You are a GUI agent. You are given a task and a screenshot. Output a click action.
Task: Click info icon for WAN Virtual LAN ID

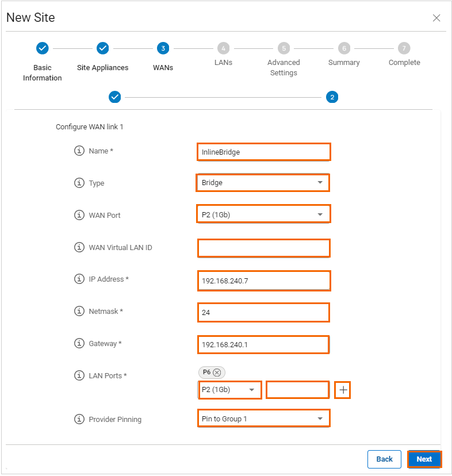tap(79, 247)
